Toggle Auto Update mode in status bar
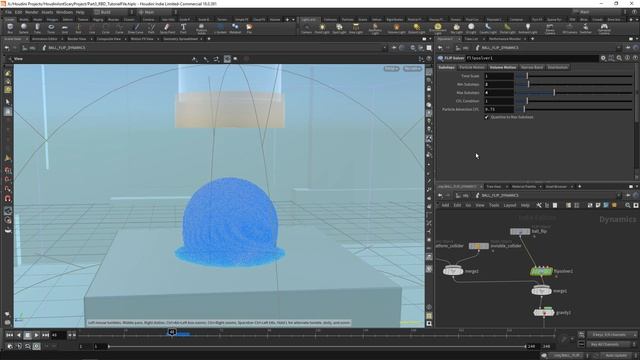 coord(616,356)
